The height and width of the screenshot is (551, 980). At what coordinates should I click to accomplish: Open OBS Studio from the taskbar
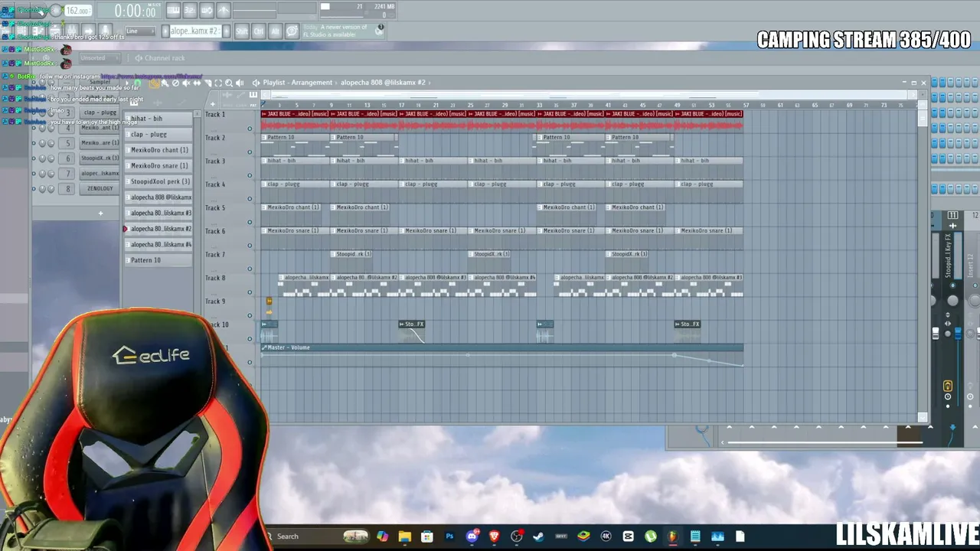click(517, 536)
